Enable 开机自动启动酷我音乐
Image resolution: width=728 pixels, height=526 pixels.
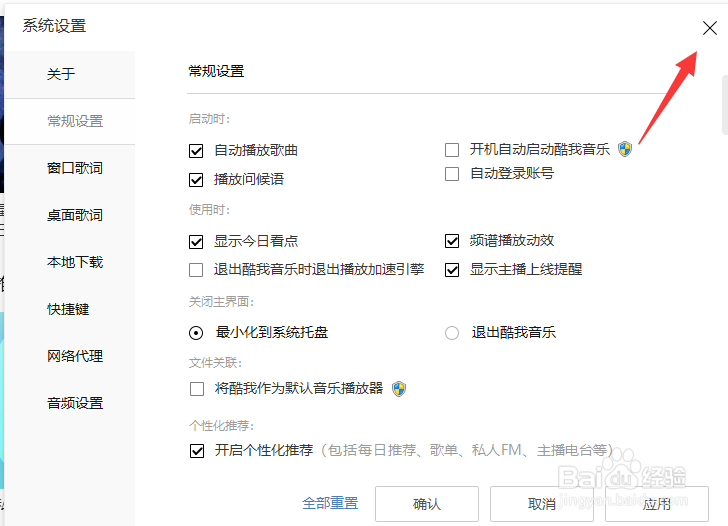coord(452,150)
